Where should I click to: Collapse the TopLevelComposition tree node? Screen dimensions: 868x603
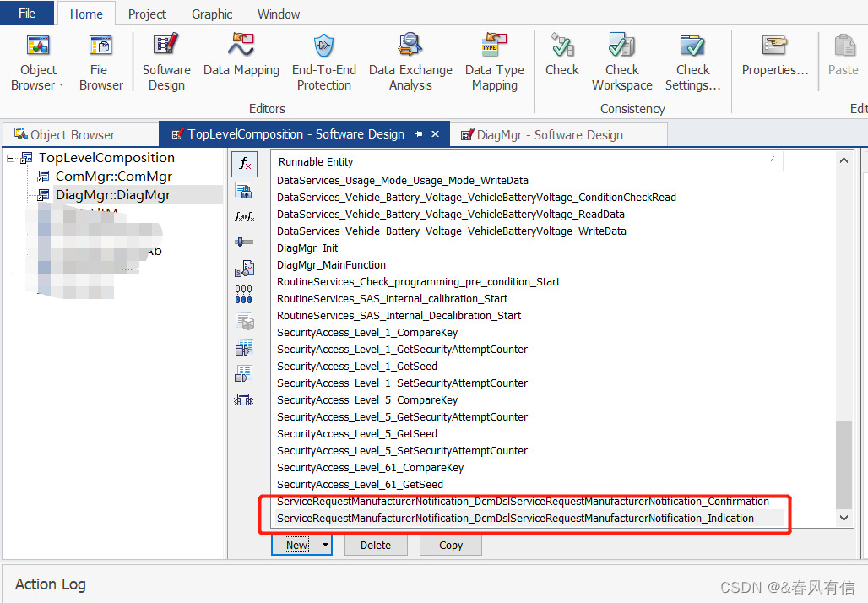click(x=10, y=159)
